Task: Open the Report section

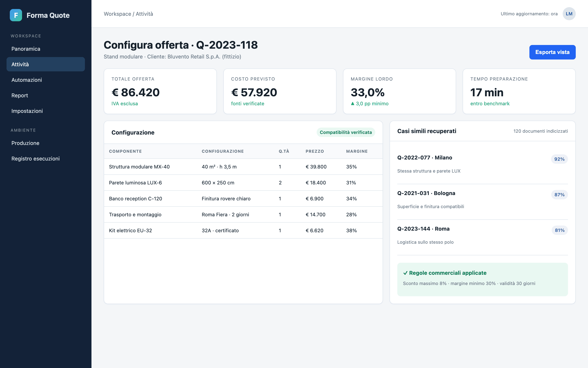Action: tap(46, 95)
